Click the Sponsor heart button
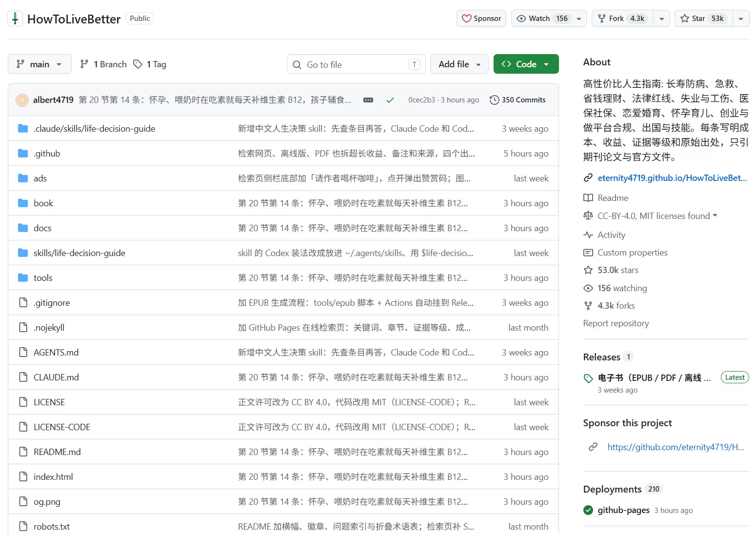Image resolution: width=756 pixels, height=534 pixels. [481, 19]
